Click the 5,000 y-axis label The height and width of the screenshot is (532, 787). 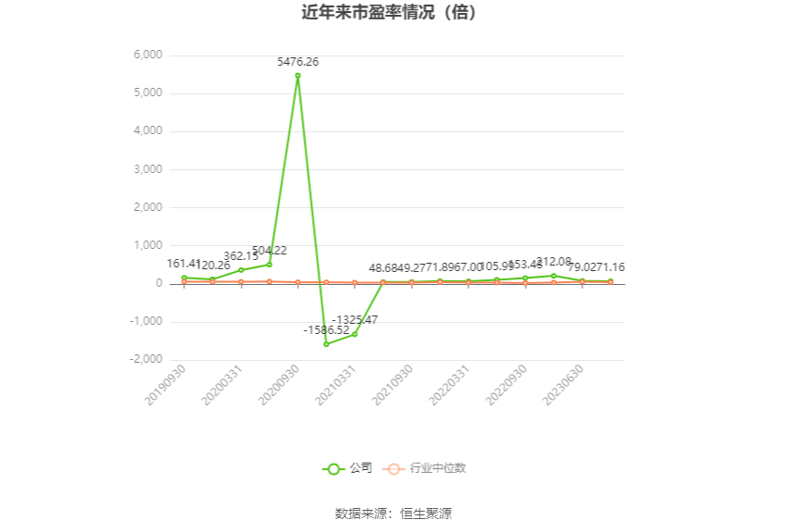coord(148,93)
